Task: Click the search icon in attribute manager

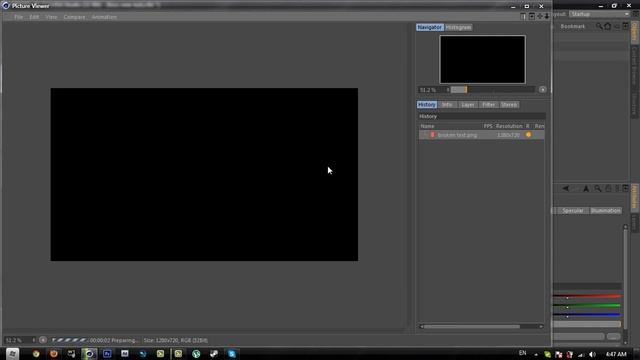Action: point(598,189)
